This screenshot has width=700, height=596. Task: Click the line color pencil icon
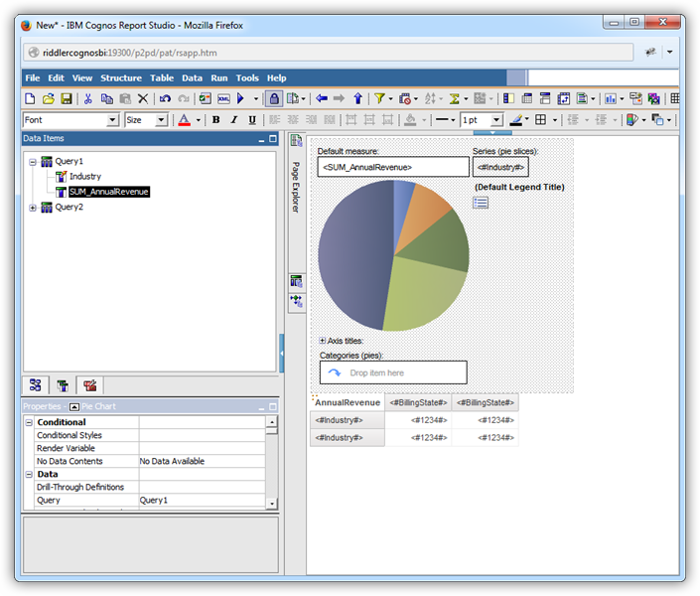coord(515,120)
